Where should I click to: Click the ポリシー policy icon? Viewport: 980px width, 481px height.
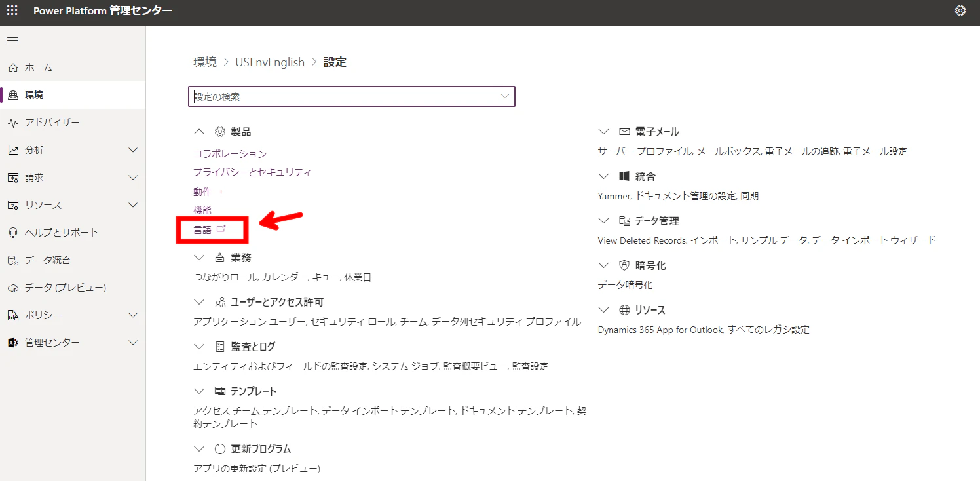click(x=12, y=315)
